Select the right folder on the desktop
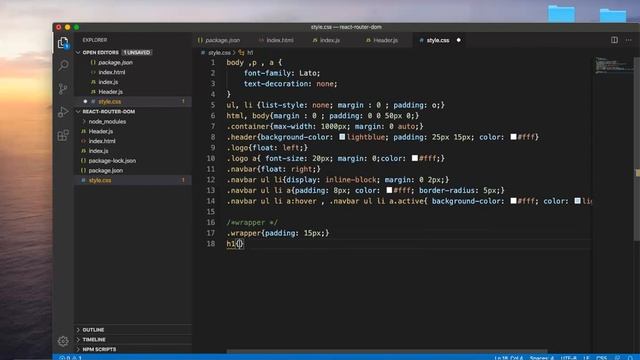This screenshot has height=360, width=640. coord(613,15)
